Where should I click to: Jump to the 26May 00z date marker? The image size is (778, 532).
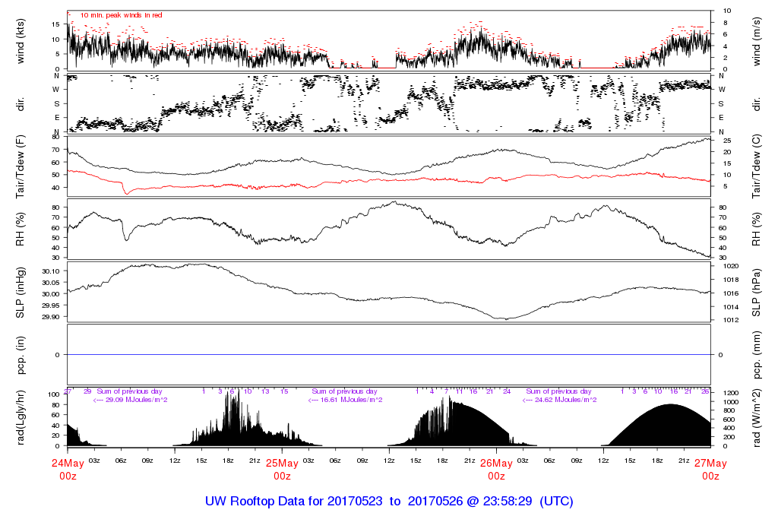[x=496, y=469]
